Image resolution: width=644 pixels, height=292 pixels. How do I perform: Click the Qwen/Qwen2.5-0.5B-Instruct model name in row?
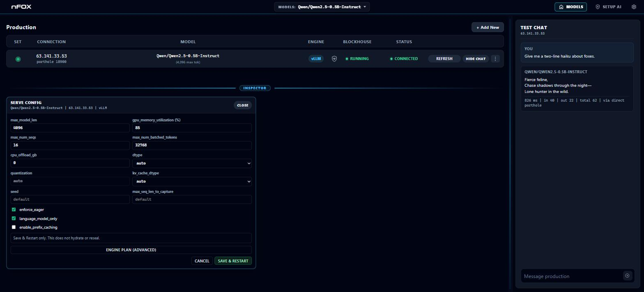[188, 56]
